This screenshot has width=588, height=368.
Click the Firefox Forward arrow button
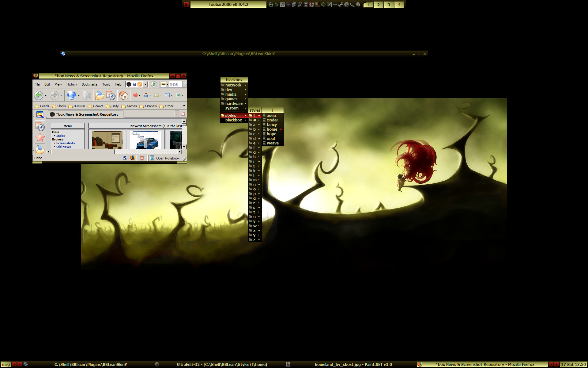coord(54,95)
